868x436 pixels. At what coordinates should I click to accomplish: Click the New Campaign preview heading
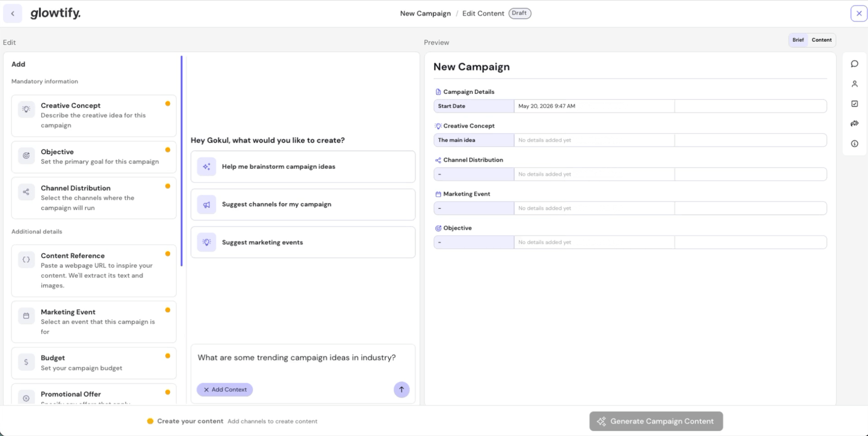471,67
